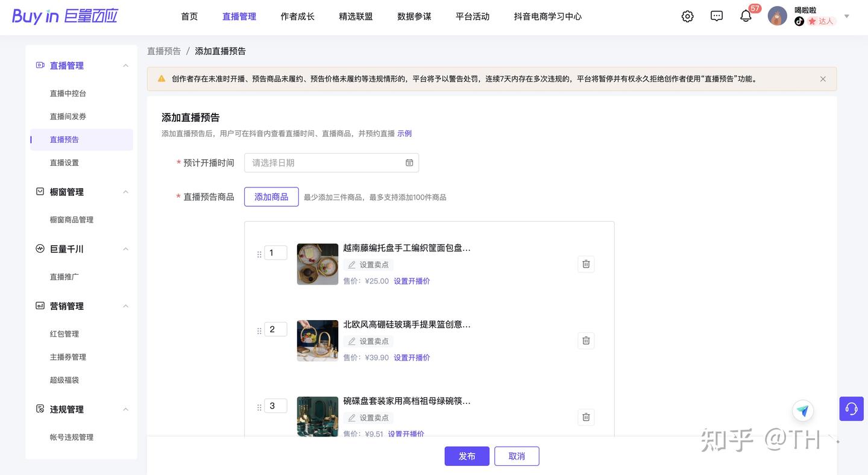Image resolution: width=868 pixels, height=475 pixels.
Task: Click the 直播管理 camera icon in sidebar
Action: click(x=40, y=65)
